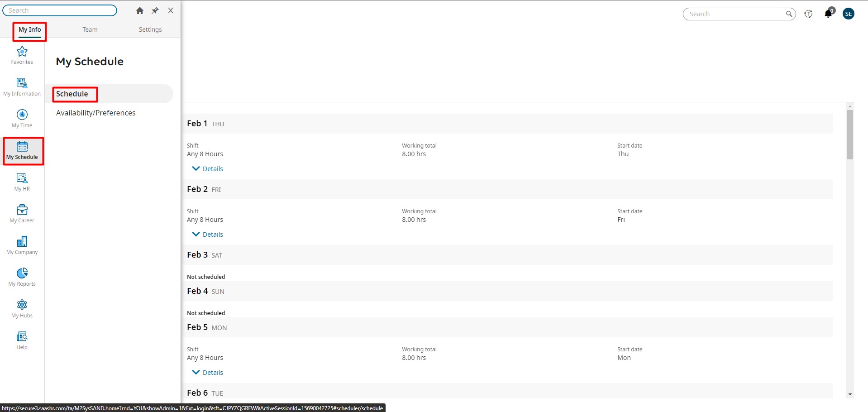Open Availability/Preferences link
Viewport: 868px width, 412px height.
coord(96,113)
